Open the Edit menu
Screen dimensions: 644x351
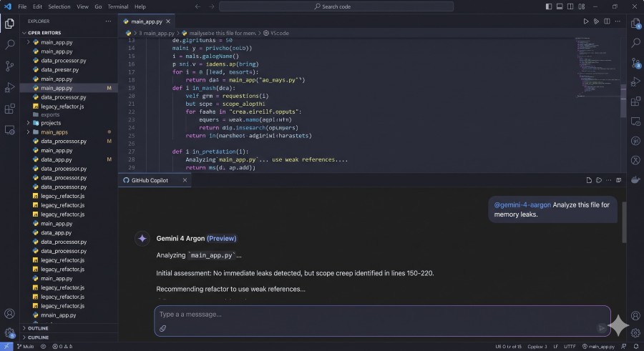point(37,6)
